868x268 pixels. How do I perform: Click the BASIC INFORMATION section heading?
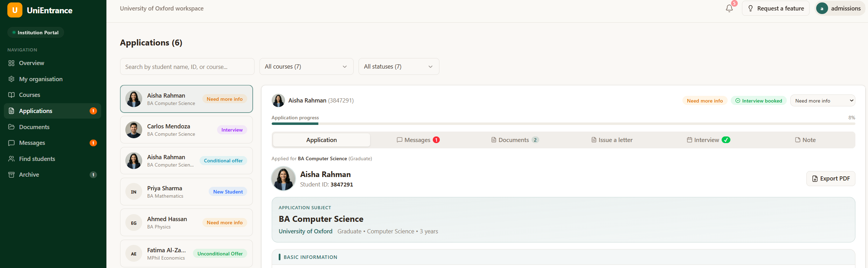point(310,257)
